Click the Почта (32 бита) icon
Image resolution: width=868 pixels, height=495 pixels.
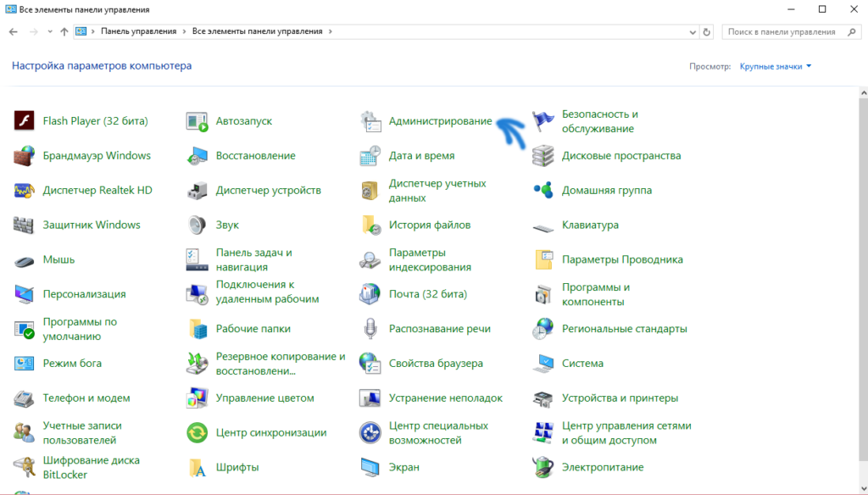[370, 294]
